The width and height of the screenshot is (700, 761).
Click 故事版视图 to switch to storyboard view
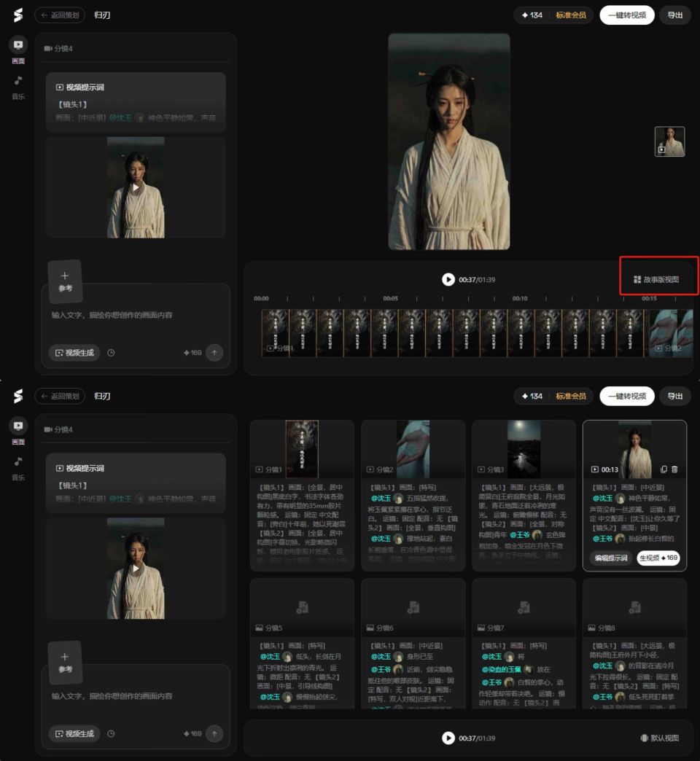[656, 280]
